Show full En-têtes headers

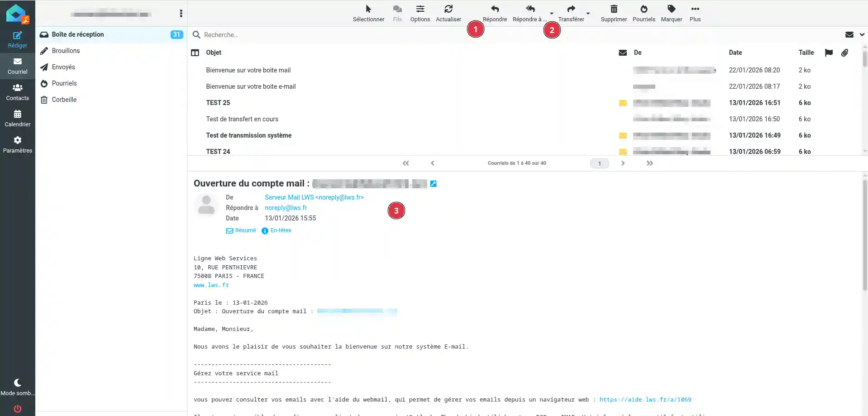click(276, 230)
